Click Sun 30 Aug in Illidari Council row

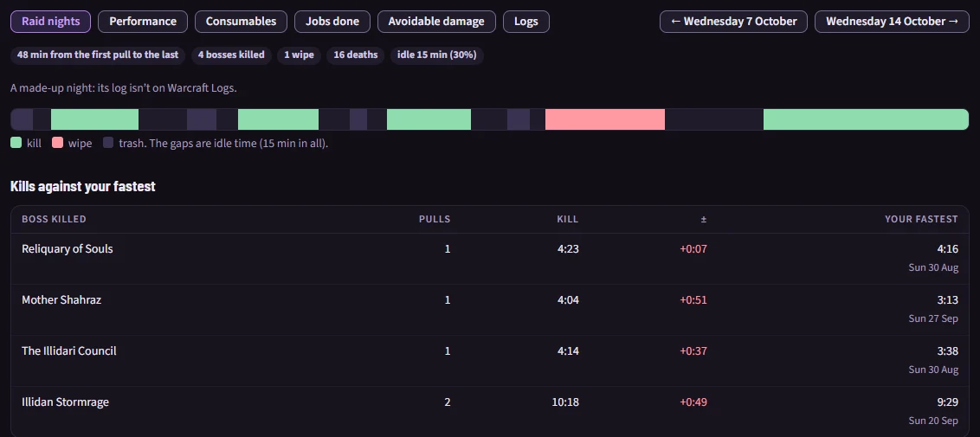coord(933,370)
